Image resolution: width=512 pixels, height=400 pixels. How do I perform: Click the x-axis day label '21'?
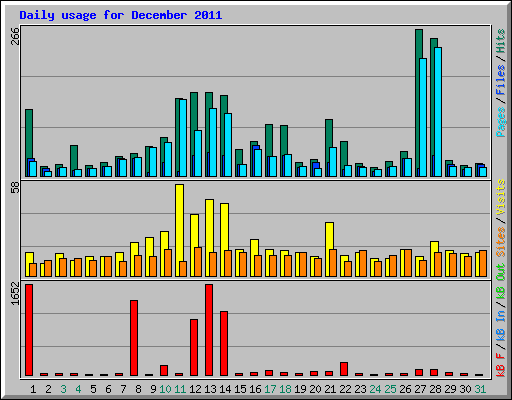pos(330,389)
